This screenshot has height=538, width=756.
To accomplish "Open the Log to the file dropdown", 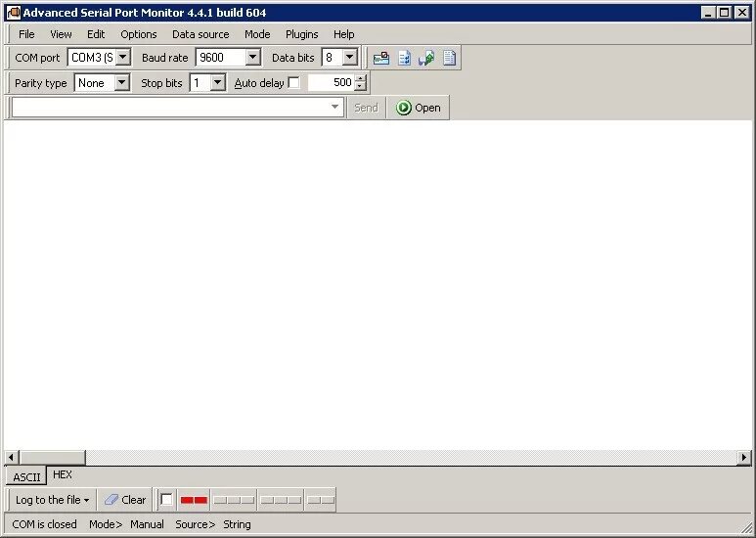I will point(52,500).
